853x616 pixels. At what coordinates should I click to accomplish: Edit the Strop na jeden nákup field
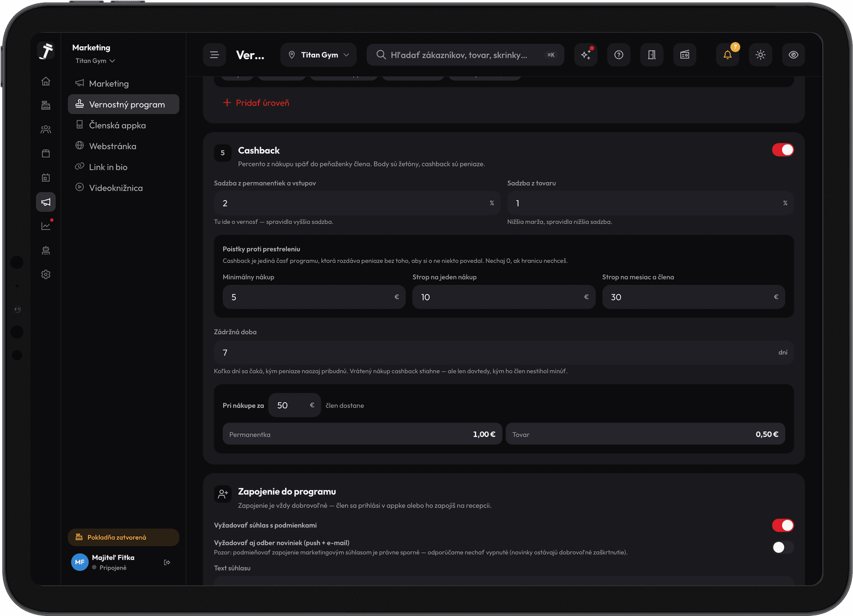click(504, 297)
